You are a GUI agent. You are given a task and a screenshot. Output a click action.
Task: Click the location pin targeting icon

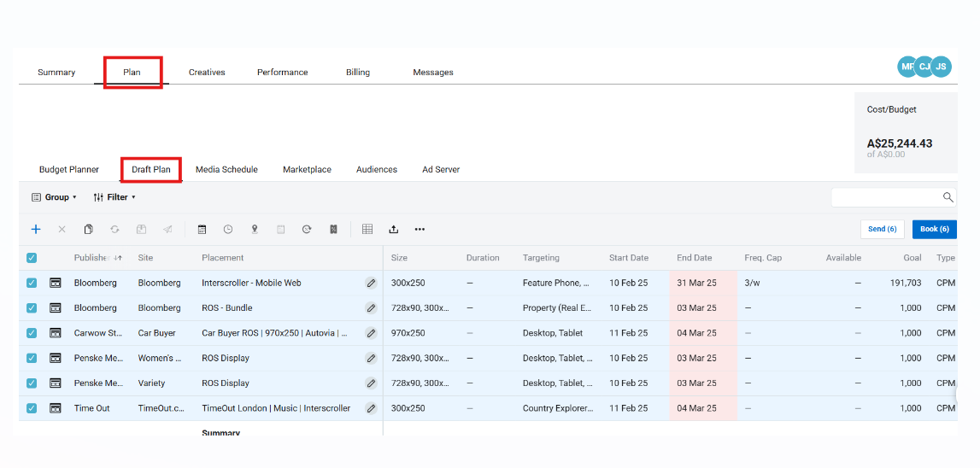(x=255, y=229)
